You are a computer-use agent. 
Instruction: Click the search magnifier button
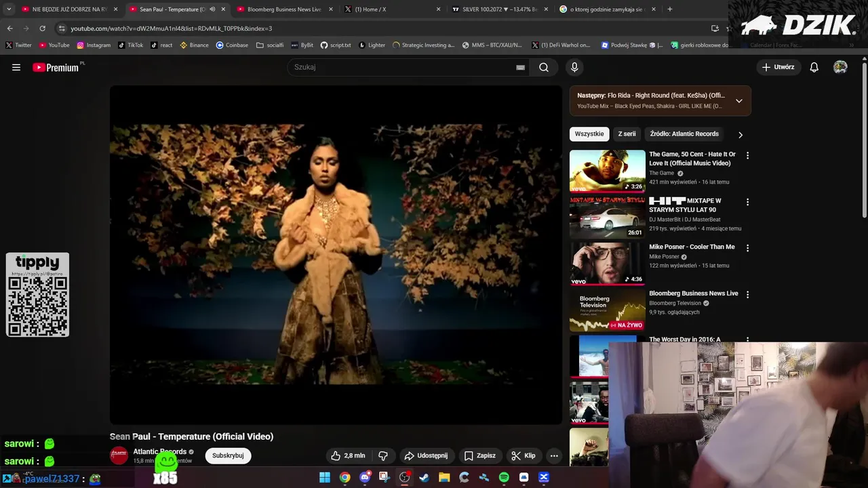[x=544, y=67]
